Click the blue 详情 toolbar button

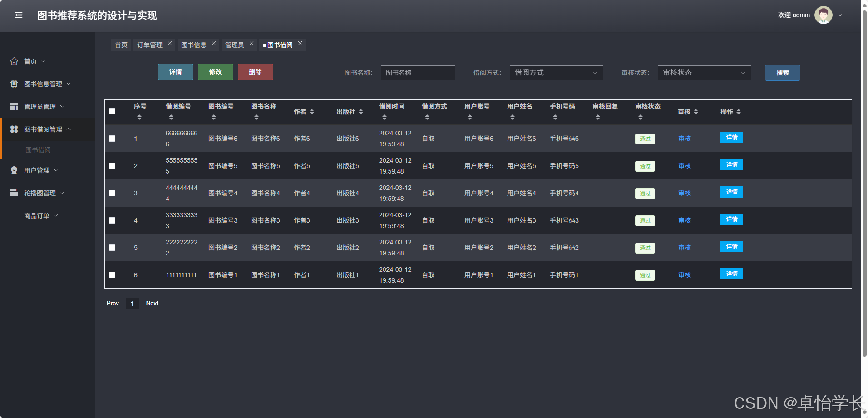(176, 72)
